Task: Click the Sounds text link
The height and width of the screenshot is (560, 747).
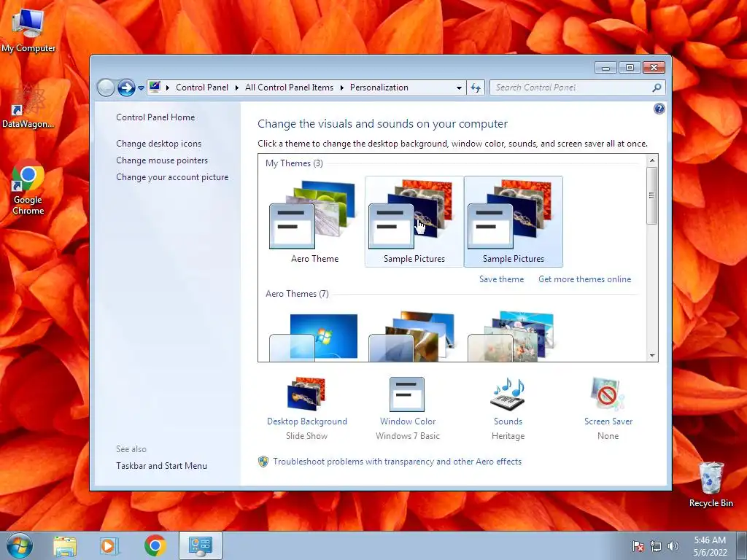Action: pos(508,421)
